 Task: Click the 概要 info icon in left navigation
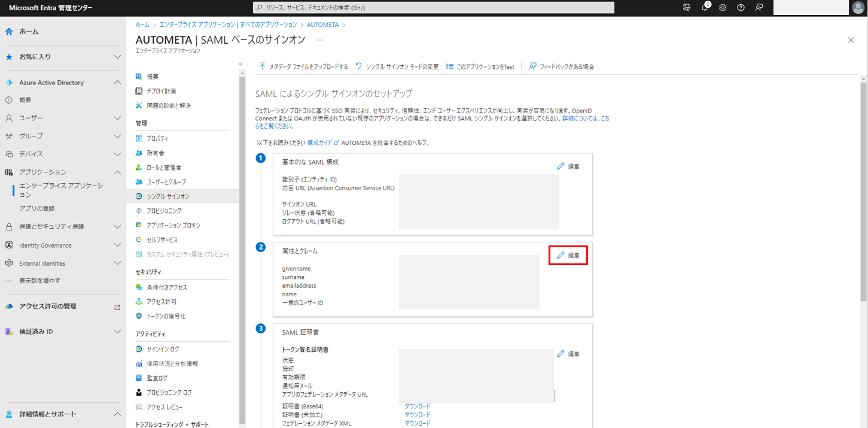[9, 100]
